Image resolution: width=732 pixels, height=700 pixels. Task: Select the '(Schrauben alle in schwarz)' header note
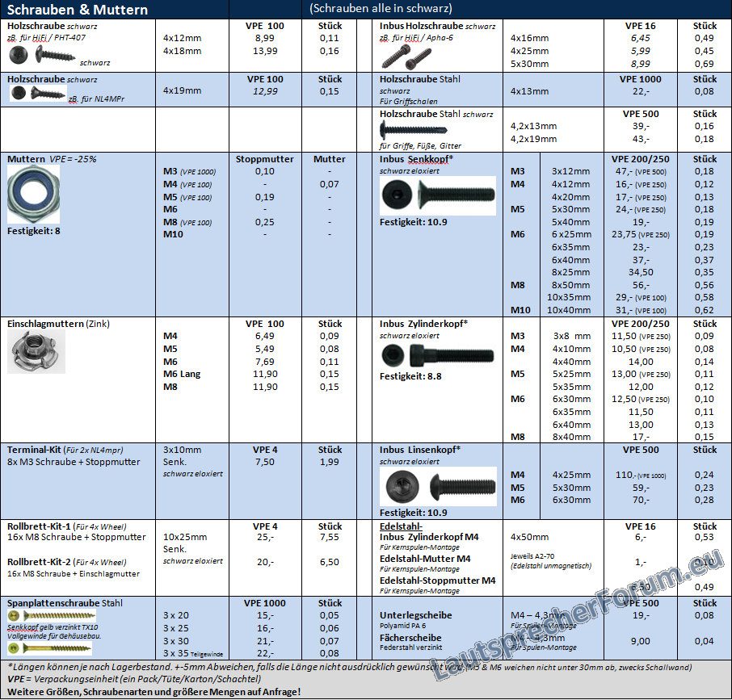click(x=381, y=8)
